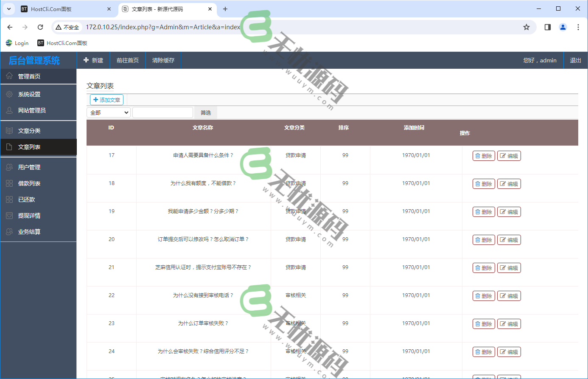Image resolution: width=588 pixels, height=379 pixels.
Task: Click the 文章分类 sidebar icon
Action: pyautogui.click(x=10, y=130)
